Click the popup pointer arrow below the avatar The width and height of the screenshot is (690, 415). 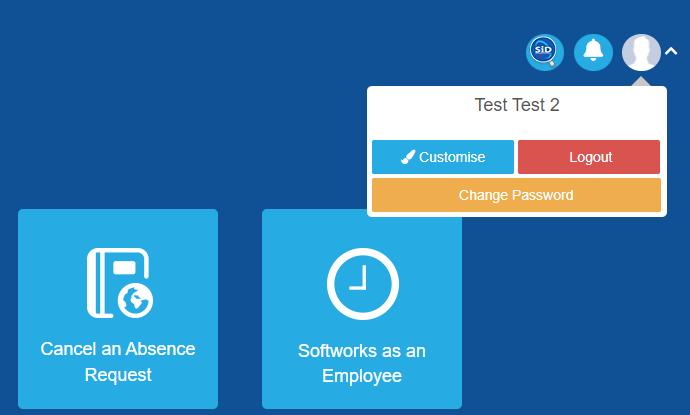tap(641, 80)
